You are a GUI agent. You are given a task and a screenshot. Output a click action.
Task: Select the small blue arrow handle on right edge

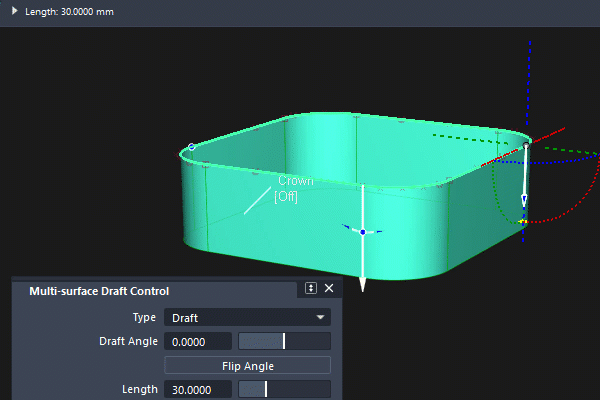tap(524, 200)
